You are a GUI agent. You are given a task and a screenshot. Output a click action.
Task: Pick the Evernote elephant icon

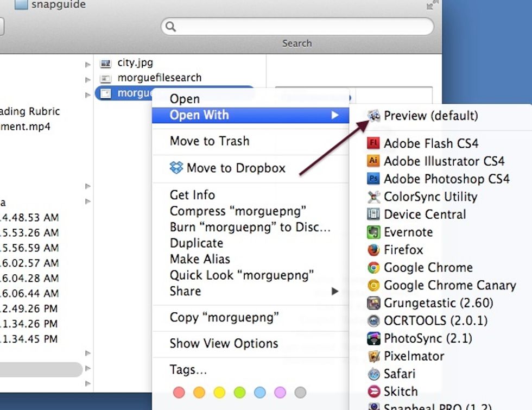click(373, 232)
